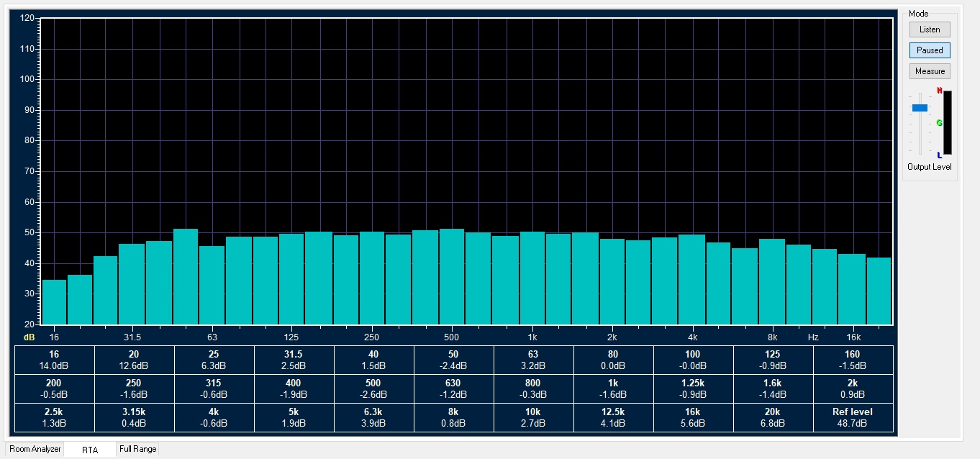Select the 160 Hz -1.5dB cell
The image size is (980, 459).
853,360
